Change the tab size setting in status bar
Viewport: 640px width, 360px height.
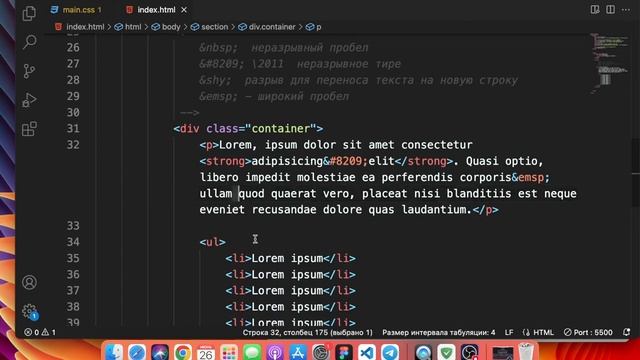click(x=439, y=333)
